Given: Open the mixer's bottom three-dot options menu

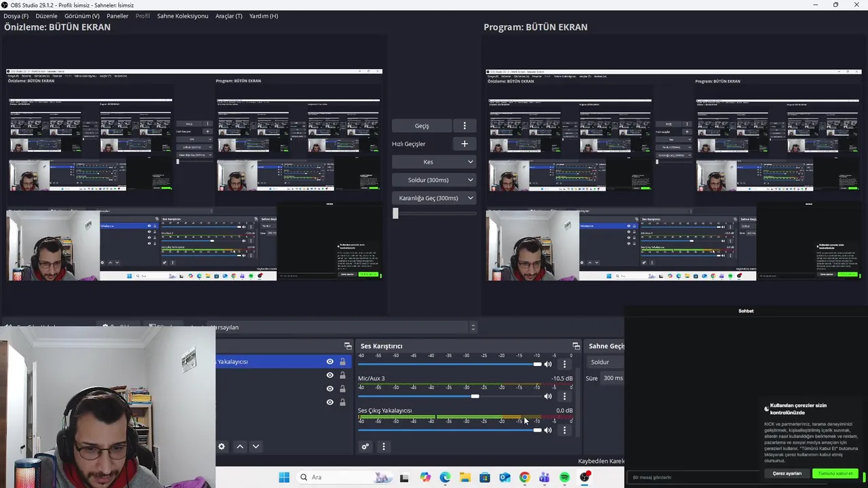Looking at the screenshot, I should (384, 447).
